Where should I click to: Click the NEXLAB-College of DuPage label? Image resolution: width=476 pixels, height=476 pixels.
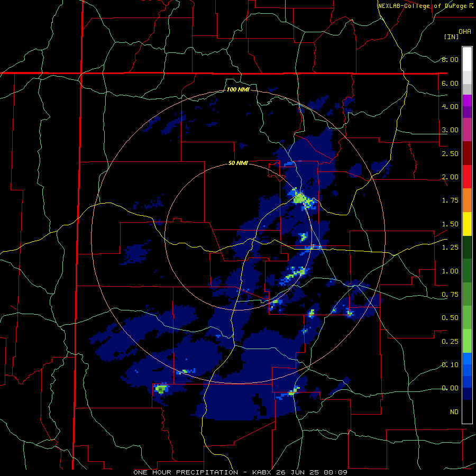(423, 6)
